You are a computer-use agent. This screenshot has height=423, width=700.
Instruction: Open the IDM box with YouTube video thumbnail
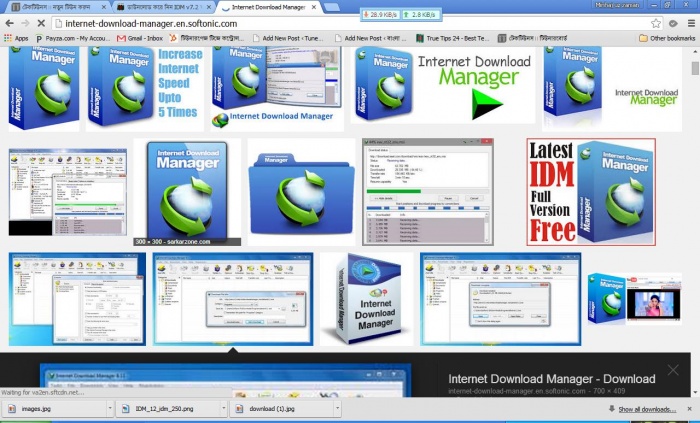coord(634,299)
